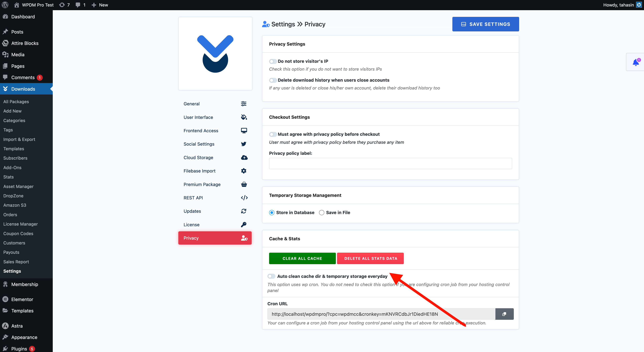
Task: Open the License settings tab
Action: 215,224
